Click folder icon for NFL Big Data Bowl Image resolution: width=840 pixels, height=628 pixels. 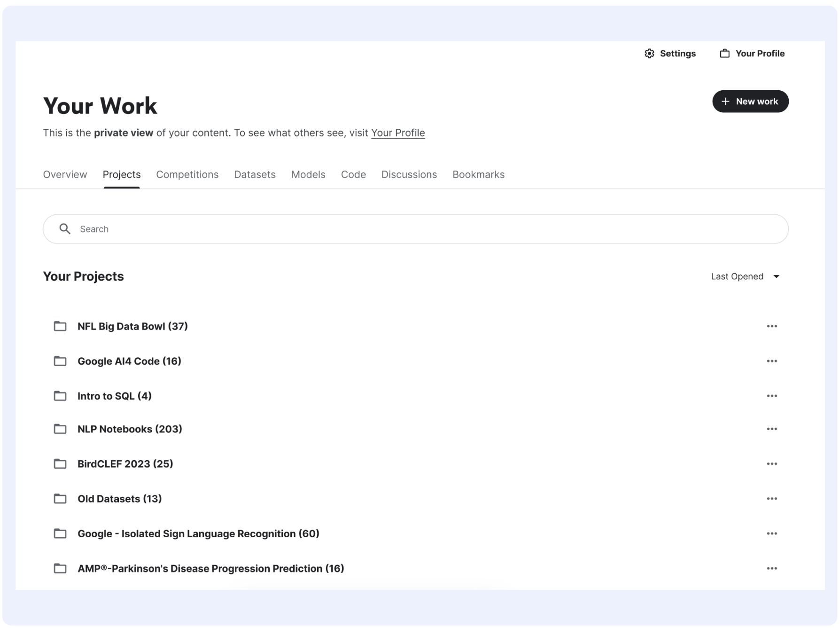(x=60, y=326)
